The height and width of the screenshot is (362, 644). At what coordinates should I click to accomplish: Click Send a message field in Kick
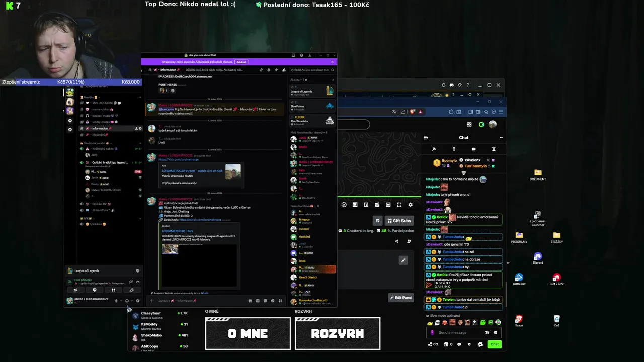click(463, 332)
